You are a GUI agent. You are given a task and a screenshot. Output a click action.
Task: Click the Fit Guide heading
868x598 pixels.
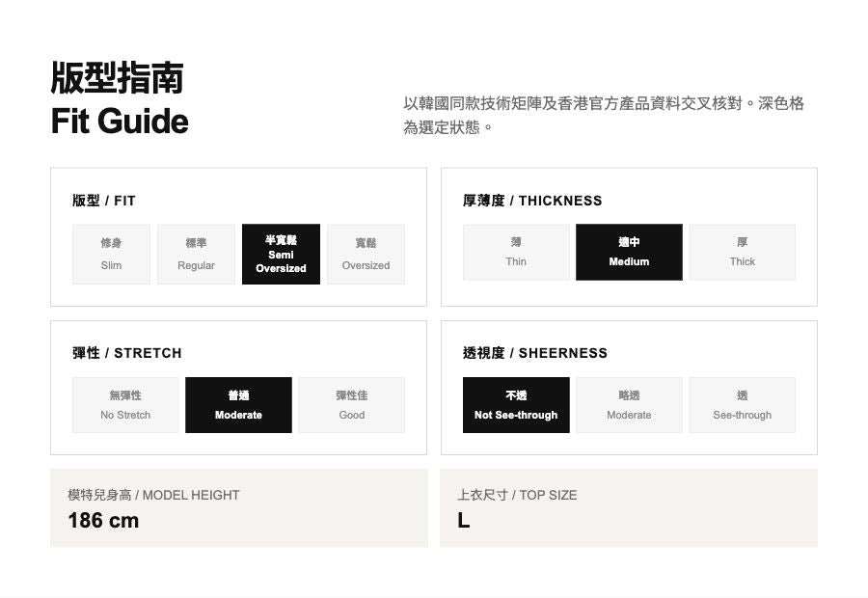[120, 122]
